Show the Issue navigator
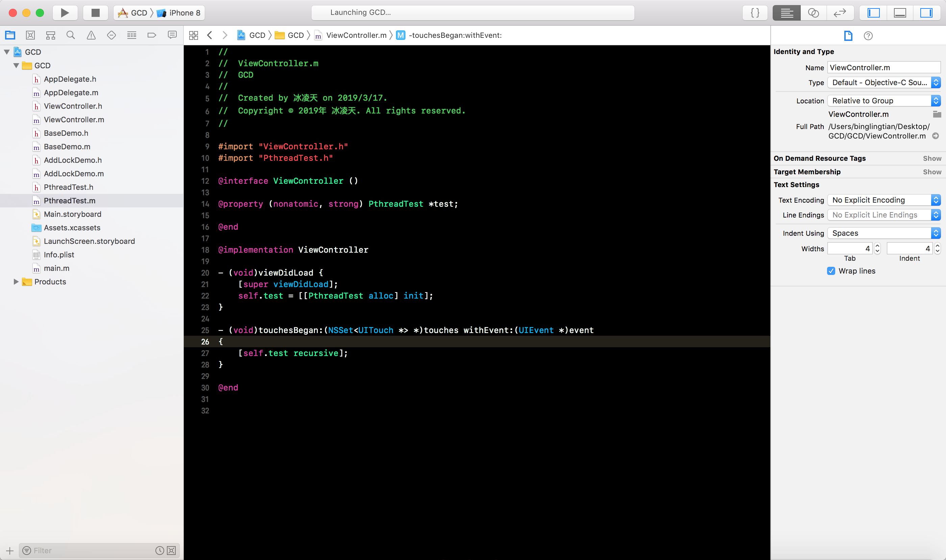This screenshot has height=560, width=946. point(91,35)
